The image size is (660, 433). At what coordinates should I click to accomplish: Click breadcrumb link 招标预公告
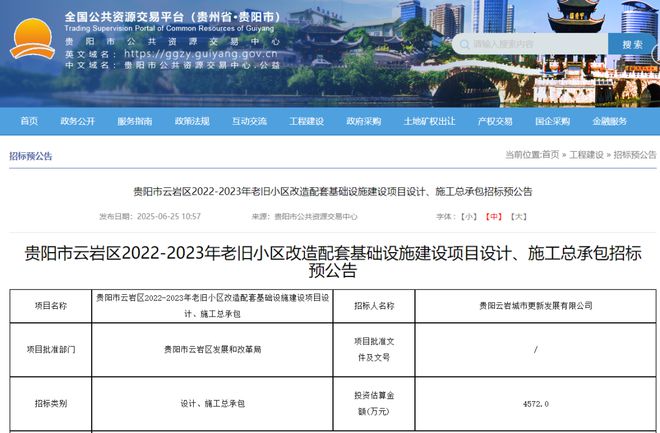pyautogui.click(x=635, y=155)
